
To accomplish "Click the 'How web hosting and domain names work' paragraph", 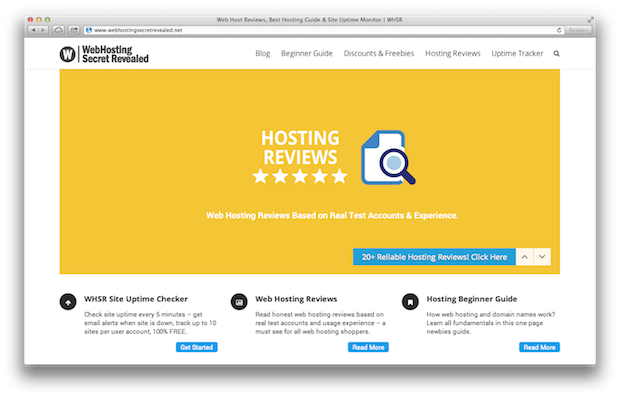I will pos(491,323).
